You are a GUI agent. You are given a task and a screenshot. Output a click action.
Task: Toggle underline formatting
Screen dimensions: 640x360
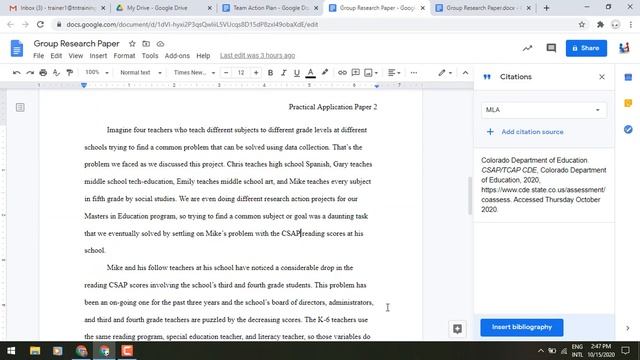(x=297, y=73)
